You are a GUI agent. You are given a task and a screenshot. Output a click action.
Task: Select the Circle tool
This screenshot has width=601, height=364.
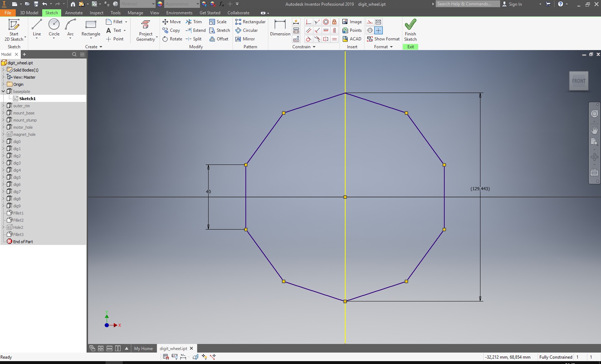click(54, 29)
